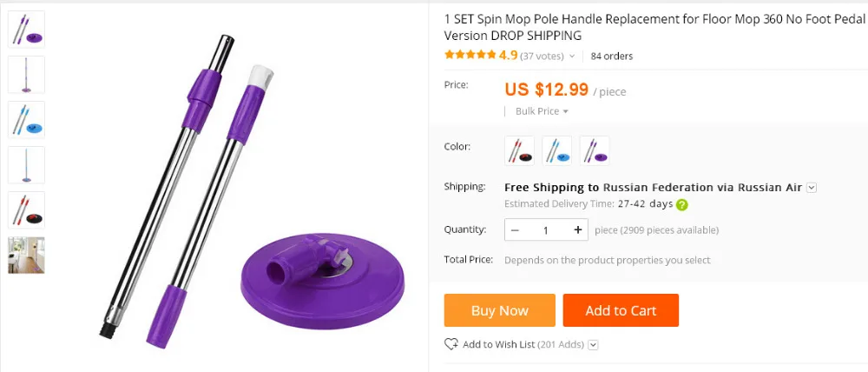
Task: View the blue mop set thumbnail
Action: [x=26, y=120]
